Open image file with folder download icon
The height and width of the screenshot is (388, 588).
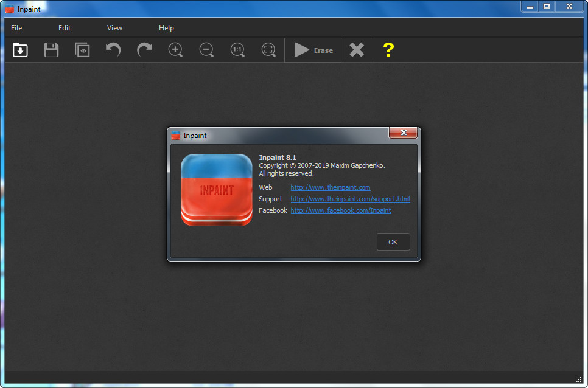click(x=20, y=50)
